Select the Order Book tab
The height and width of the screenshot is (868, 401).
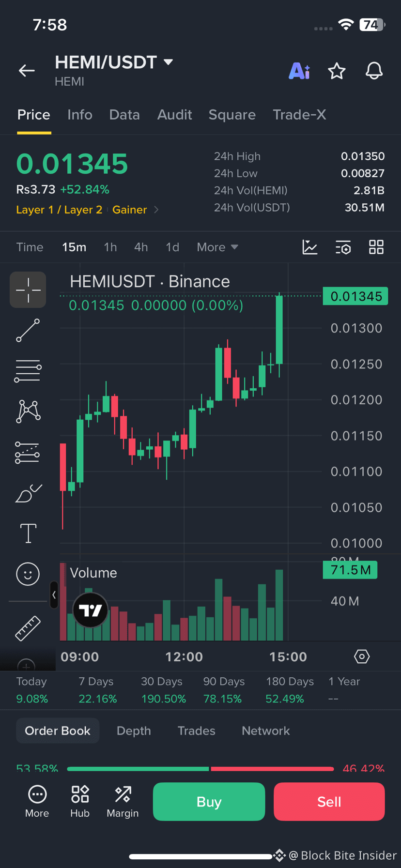click(x=58, y=731)
